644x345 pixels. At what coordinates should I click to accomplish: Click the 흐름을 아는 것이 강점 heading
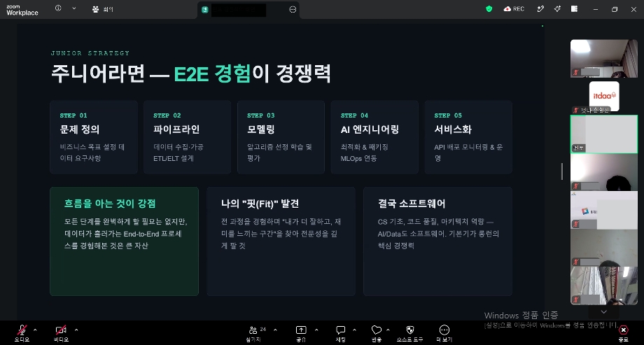pyautogui.click(x=110, y=204)
